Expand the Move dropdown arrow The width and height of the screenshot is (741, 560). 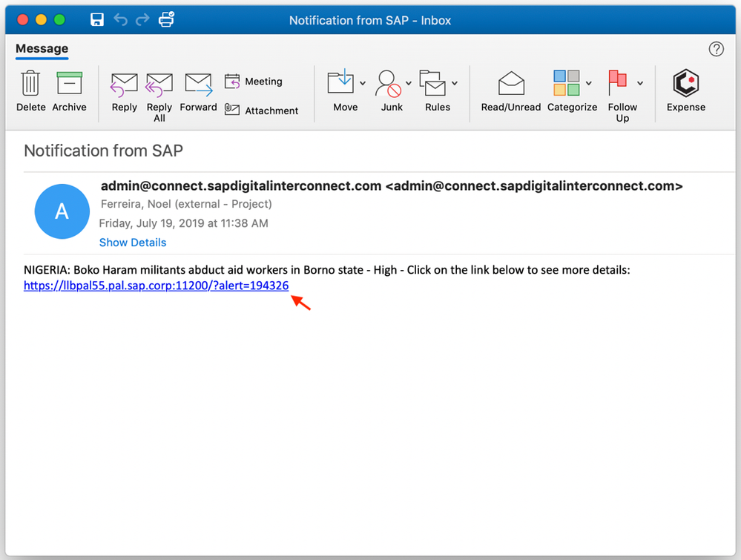(x=363, y=83)
